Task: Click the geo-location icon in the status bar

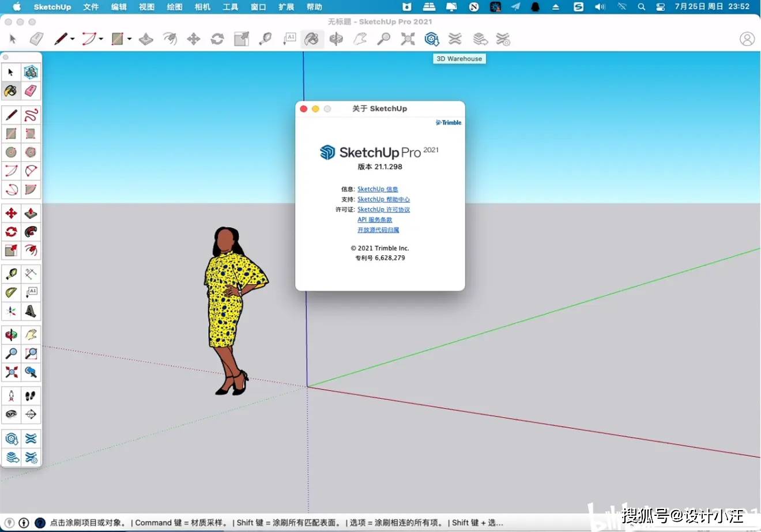Action: coord(10,523)
